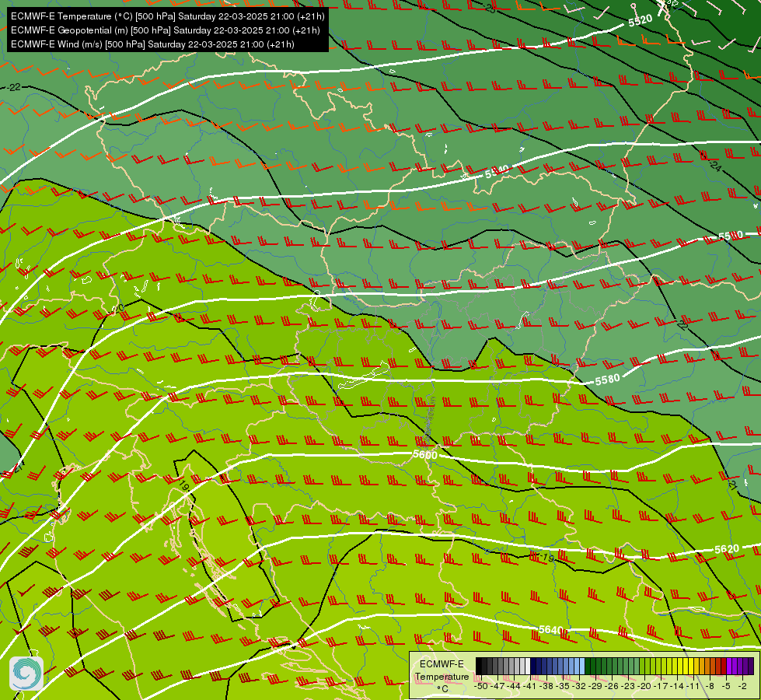
Task: Pick the white swatch beside the -41 tick
Action: 528,666
